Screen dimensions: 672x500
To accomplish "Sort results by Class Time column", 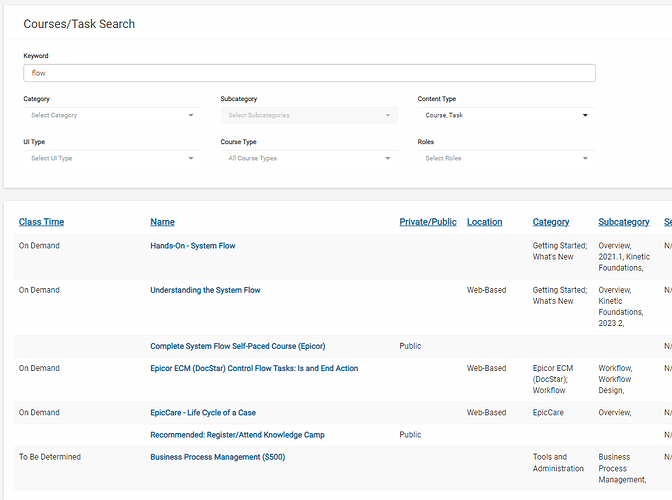I will (x=41, y=222).
